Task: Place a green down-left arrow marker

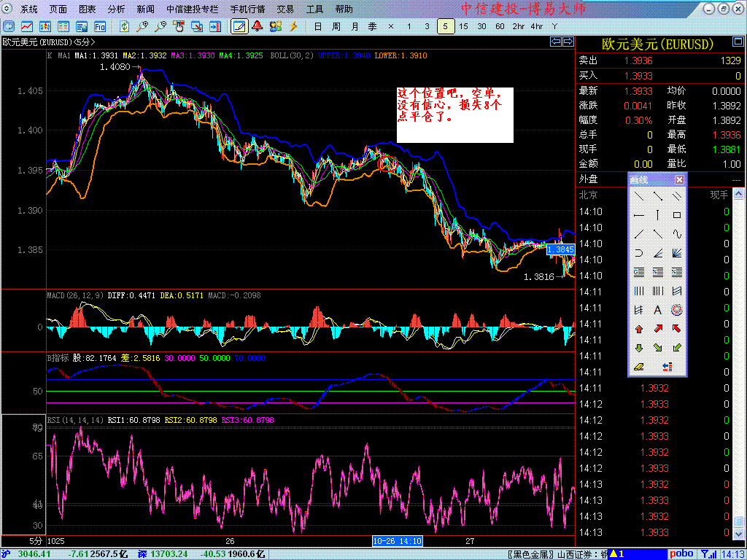Action: click(x=676, y=348)
